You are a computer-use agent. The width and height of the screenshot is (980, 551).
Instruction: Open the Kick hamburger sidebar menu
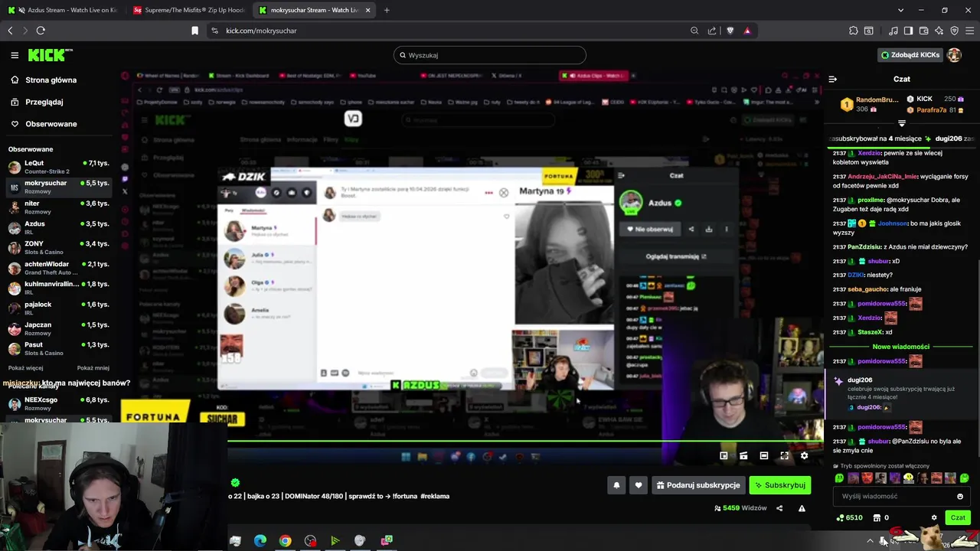(x=15, y=55)
